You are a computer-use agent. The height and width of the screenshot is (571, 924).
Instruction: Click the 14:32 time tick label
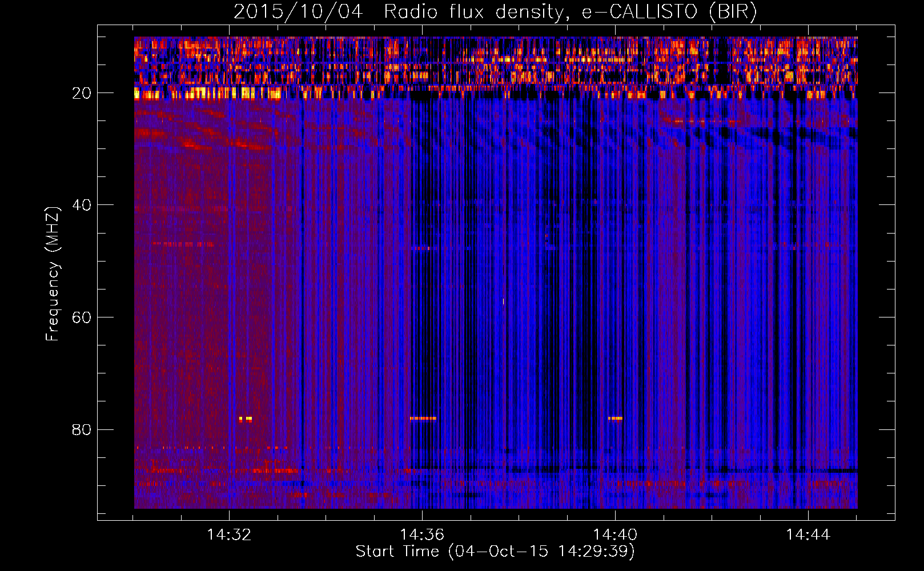pyautogui.click(x=229, y=535)
